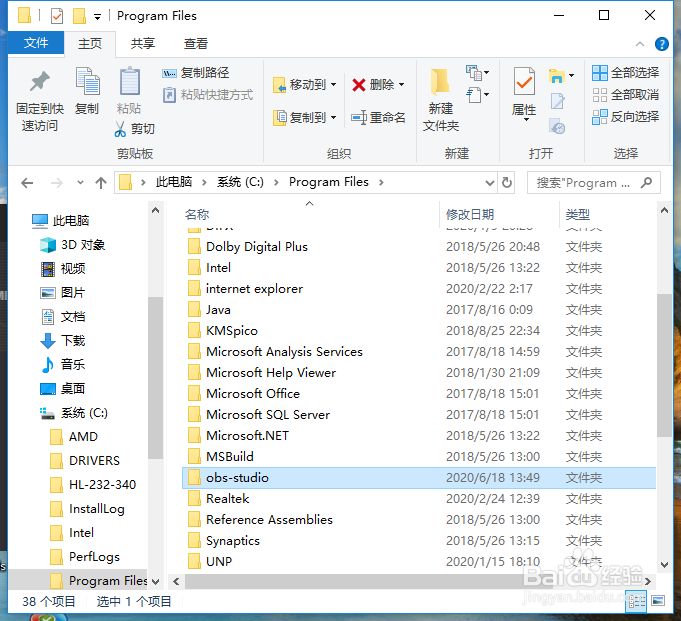681x621 pixels.
Task: Create a new folder (新建文件夹)
Action: (441, 100)
